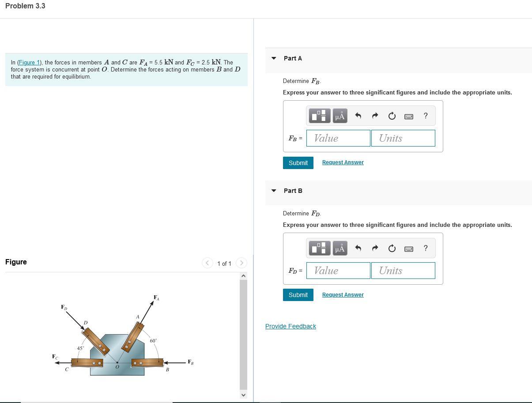Click 'Part B' label

tap(293, 191)
